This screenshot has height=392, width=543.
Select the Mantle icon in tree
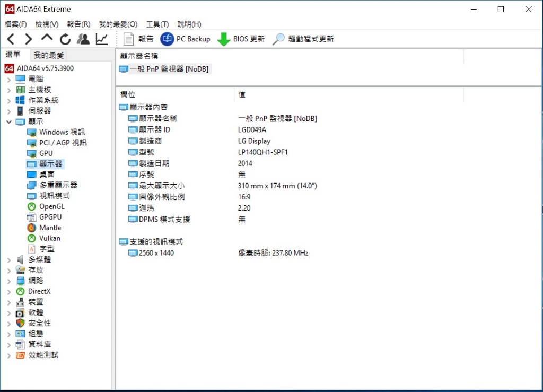click(31, 228)
